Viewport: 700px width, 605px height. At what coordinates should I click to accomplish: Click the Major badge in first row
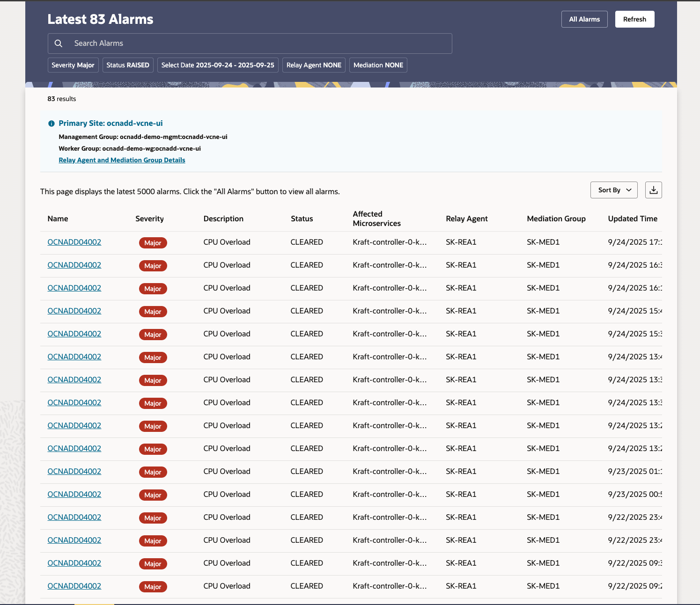pos(153,243)
